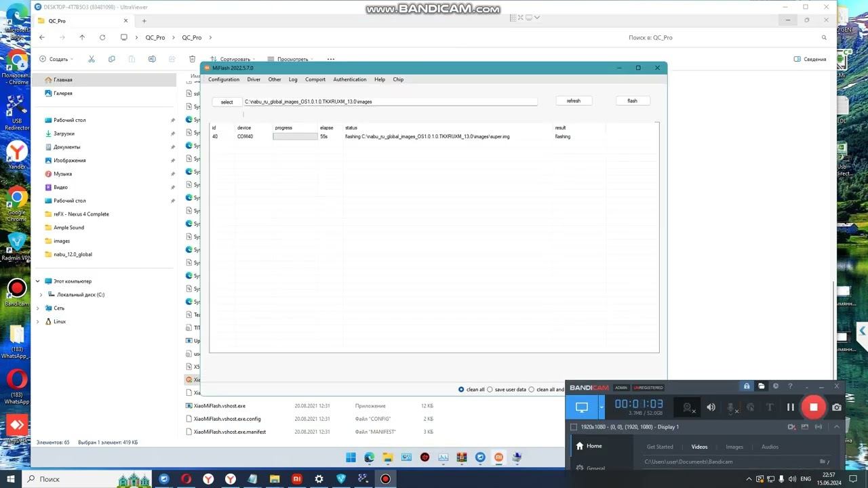Switch to Bandicam Images tab
This screenshot has height=488, width=868.
click(x=734, y=447)
